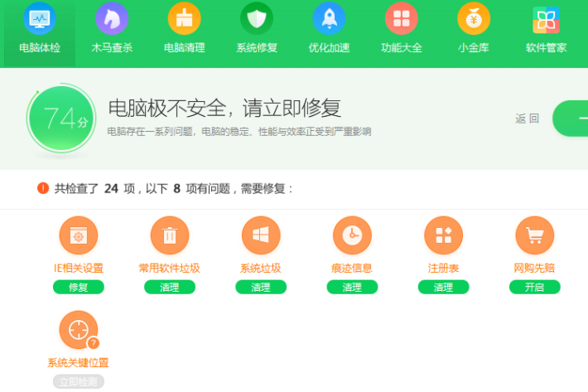Open the 功能大全 grid icon
Image resolution: width=588 pixels, height=392 pixels.
point(402,18)
